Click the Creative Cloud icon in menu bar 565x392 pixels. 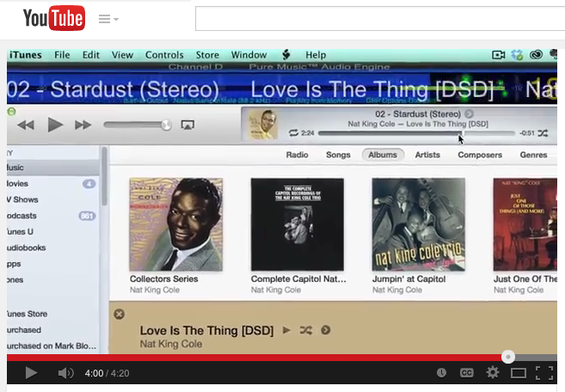[536, 55]
